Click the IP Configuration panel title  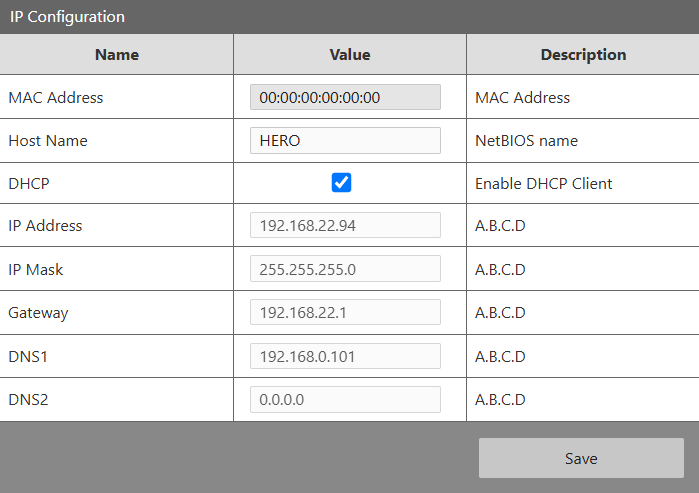coord(67,17)
